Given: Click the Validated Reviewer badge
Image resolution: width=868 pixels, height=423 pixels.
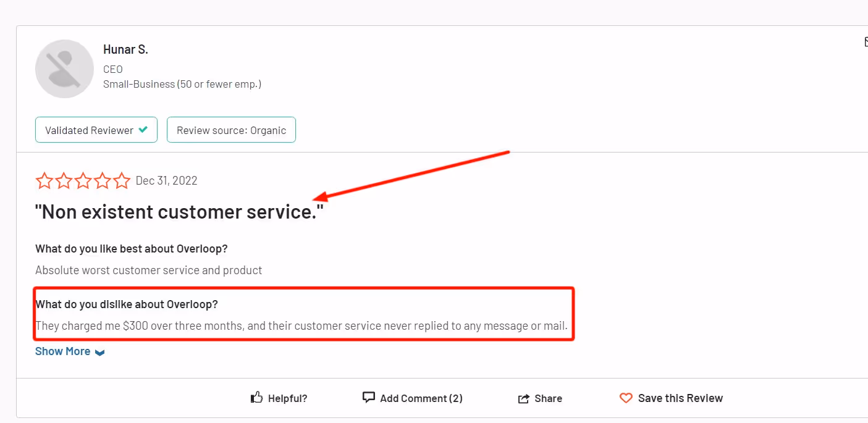Looking at the screenshot, I should 96,130.
